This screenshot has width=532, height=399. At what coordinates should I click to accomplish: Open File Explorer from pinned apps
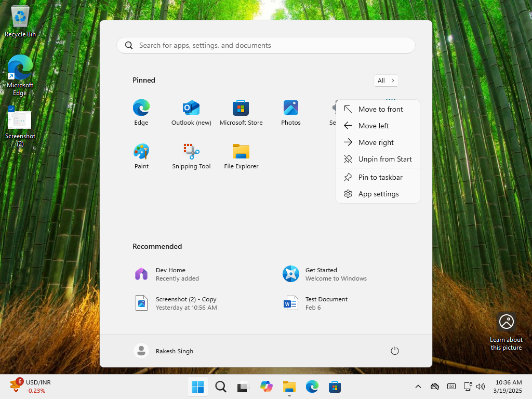(241, 155)
